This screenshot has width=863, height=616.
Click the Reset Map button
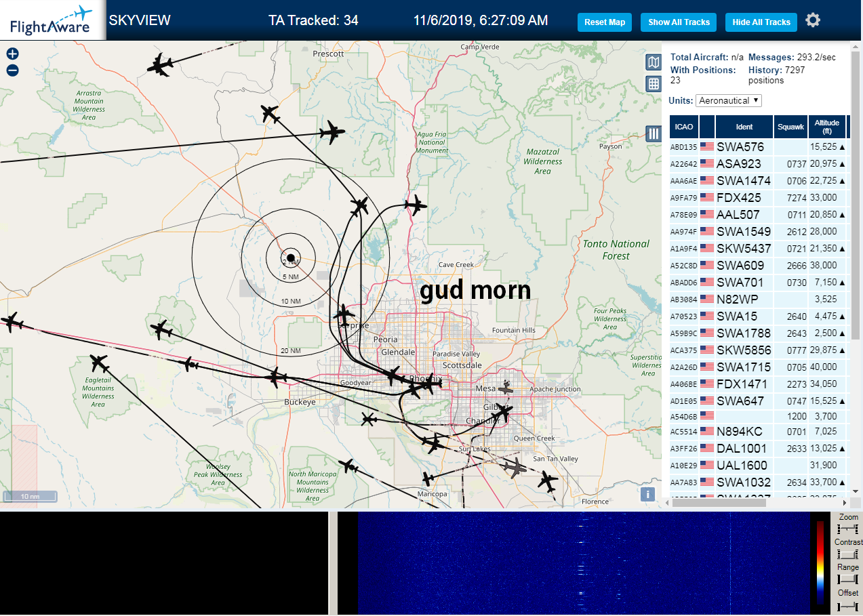(605, 22)
